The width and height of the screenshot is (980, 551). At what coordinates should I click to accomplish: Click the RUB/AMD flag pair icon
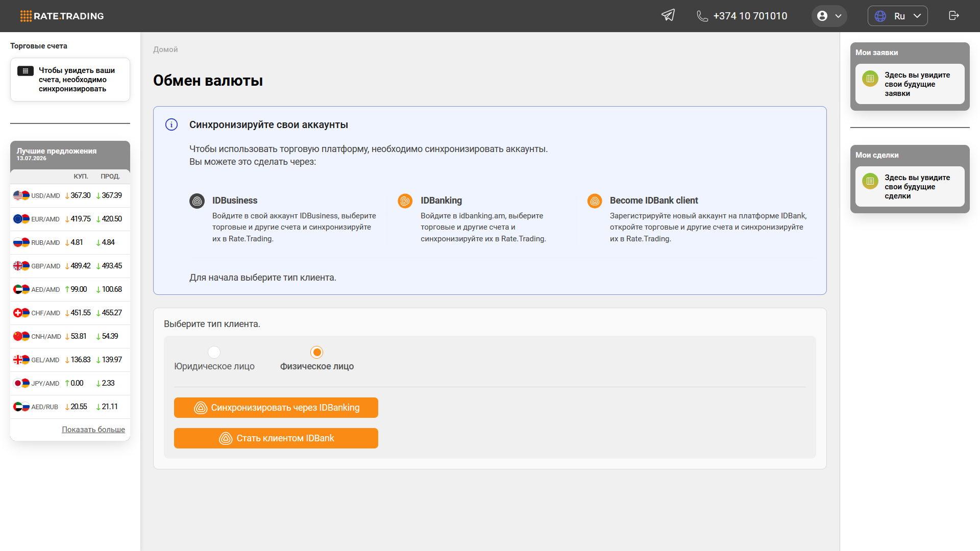21,242
